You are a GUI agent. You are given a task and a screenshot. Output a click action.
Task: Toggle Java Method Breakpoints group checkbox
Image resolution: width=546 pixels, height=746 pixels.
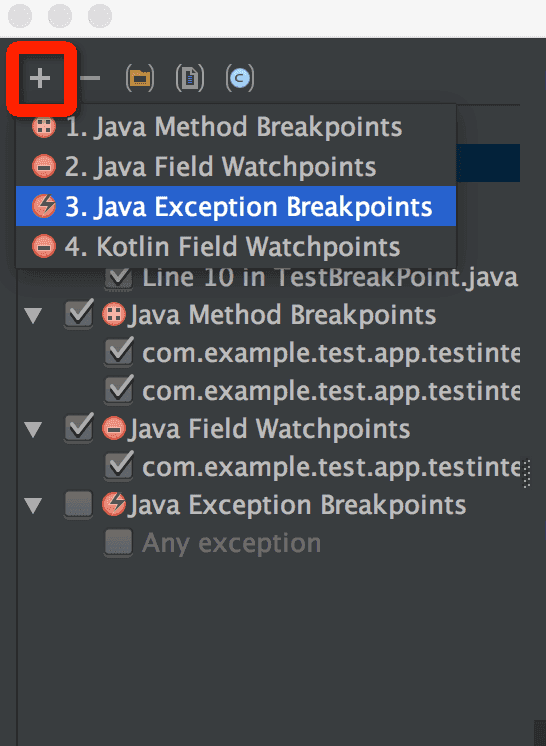78,315
